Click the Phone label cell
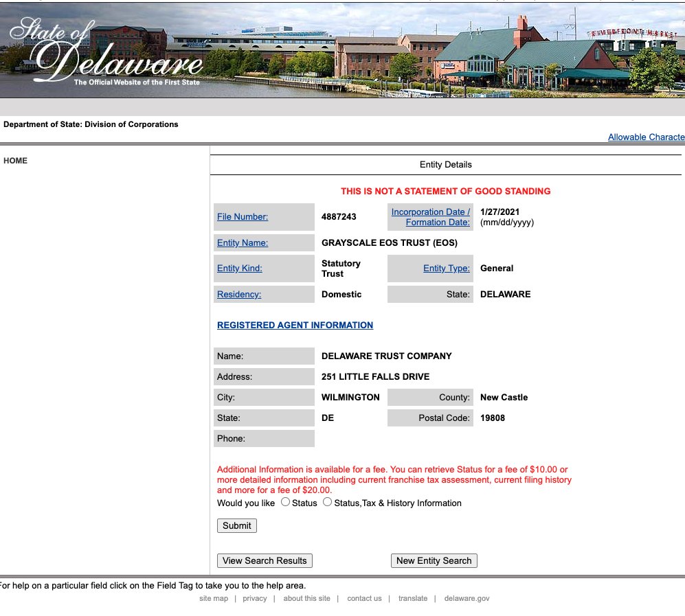The width and height of the screenshot is (685, 616). pos(264,438)
